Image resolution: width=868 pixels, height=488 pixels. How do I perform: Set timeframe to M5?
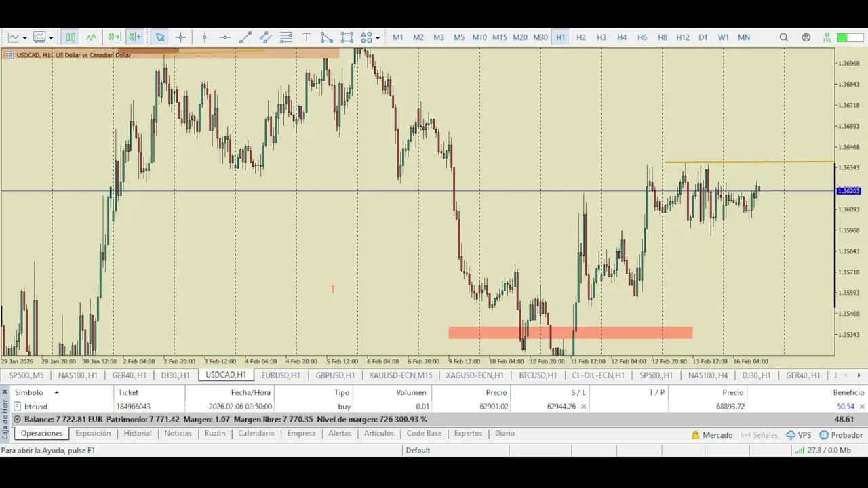click(459, 37)
